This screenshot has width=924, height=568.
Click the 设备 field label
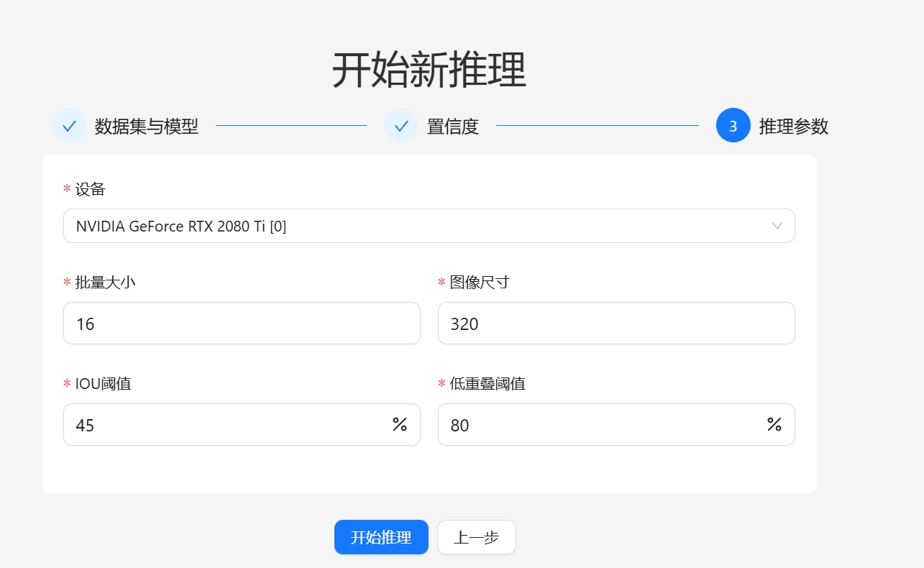tap(91, 189)
